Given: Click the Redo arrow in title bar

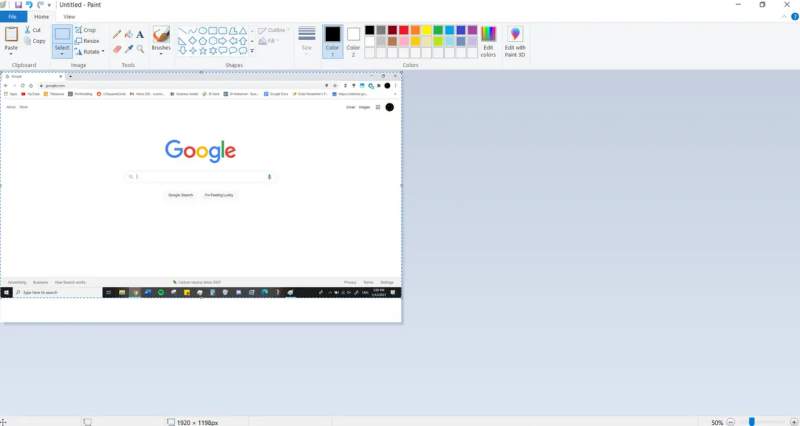Looking at the screenshot, I should click(40, 5).
